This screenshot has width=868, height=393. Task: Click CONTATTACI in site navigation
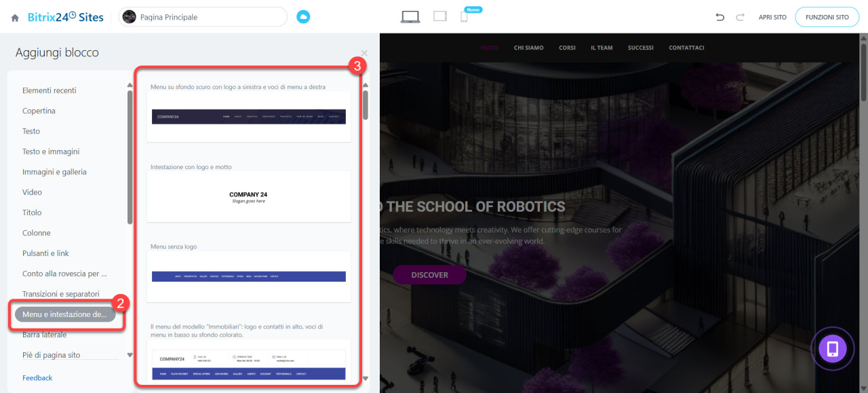686,48
